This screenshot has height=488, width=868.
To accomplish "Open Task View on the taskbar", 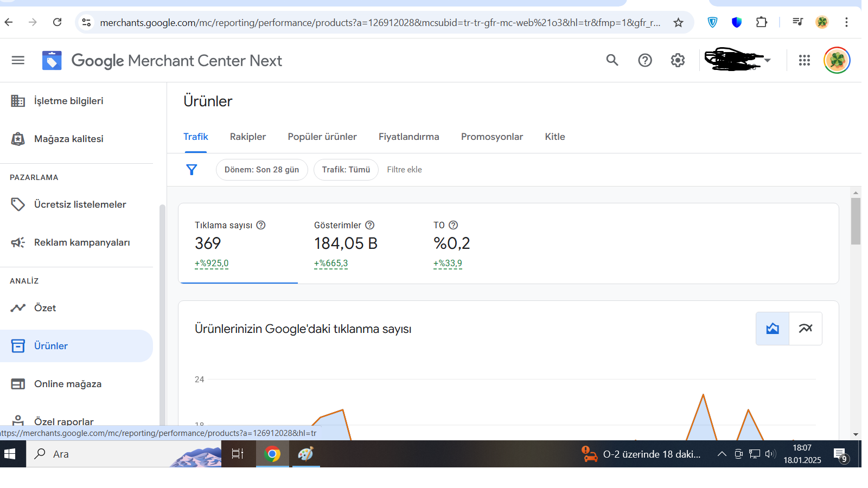I will (x=238, y=454).
